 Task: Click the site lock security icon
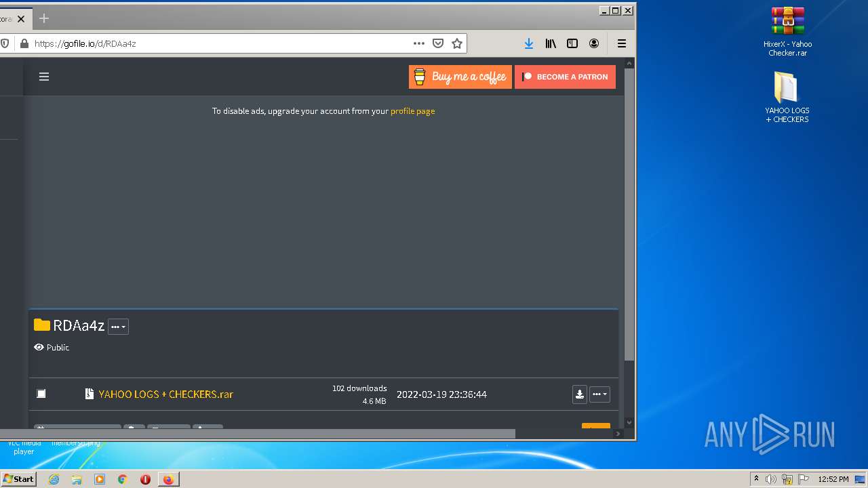coord(24,43)
